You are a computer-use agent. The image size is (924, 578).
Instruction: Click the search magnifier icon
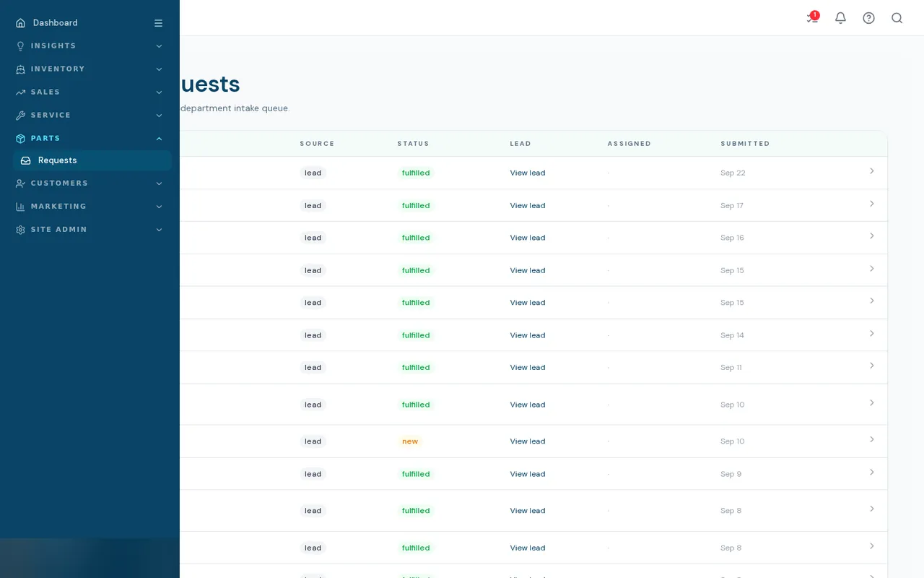click(x=897, y=18)
